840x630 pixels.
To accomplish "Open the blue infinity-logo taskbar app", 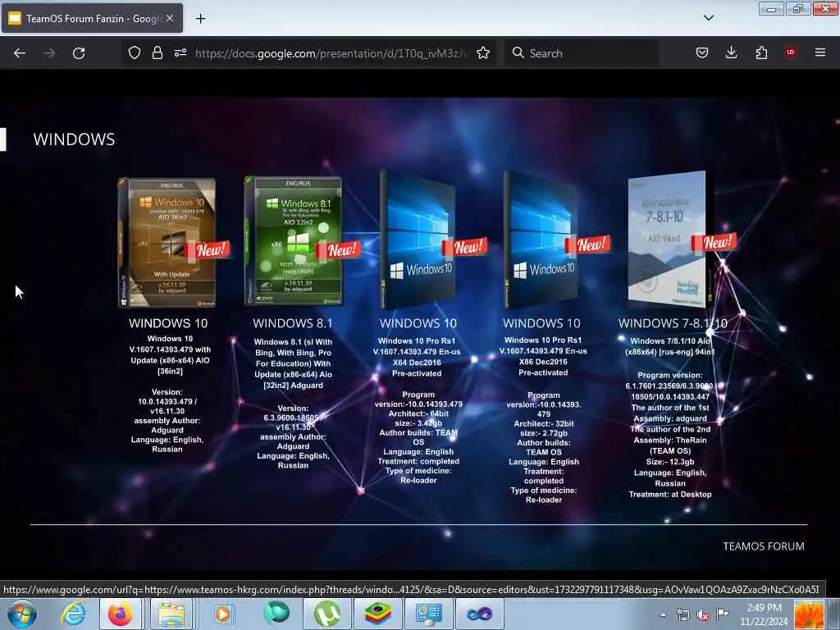I will pos(479,614).
